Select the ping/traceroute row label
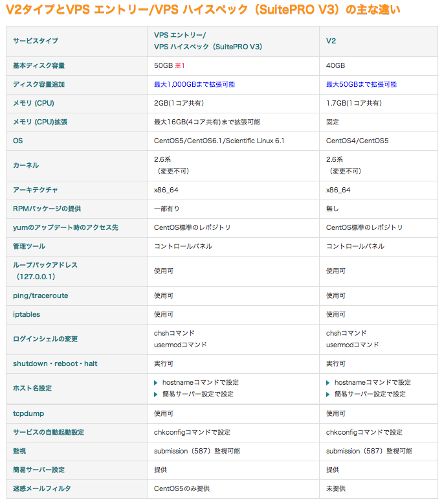This screenshot has height=504, width=442. (x=40, y=295)
